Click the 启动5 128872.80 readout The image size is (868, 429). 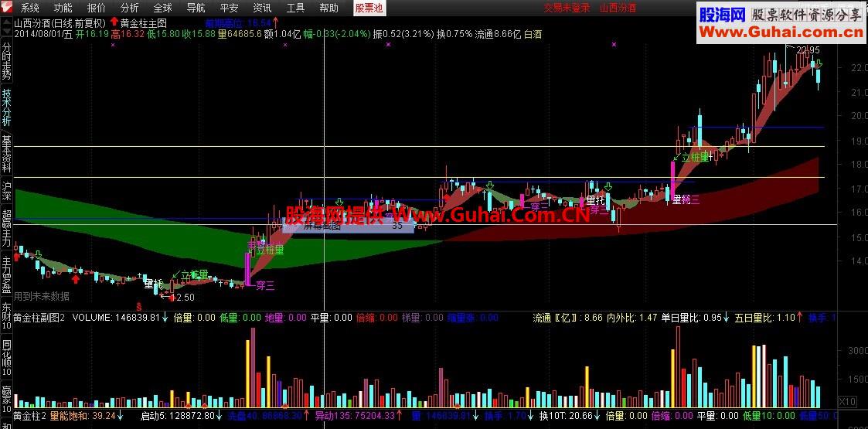178,415
